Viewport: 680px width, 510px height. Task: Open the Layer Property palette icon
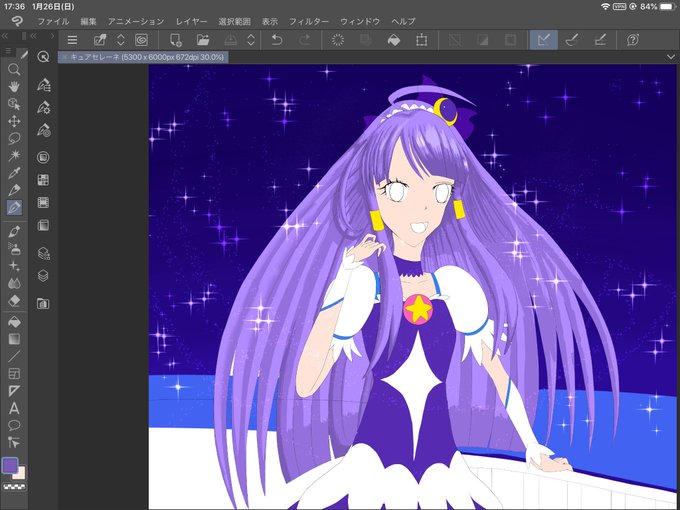pos(43,253)
